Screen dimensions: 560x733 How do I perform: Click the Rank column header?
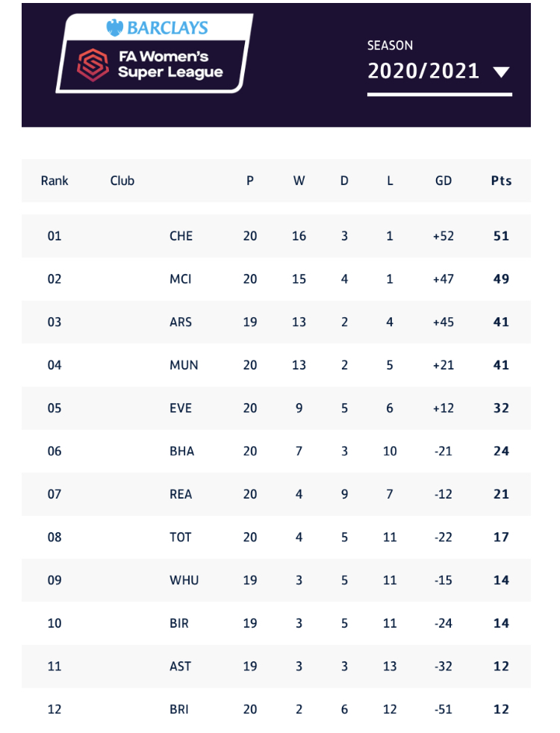(55, 181)
